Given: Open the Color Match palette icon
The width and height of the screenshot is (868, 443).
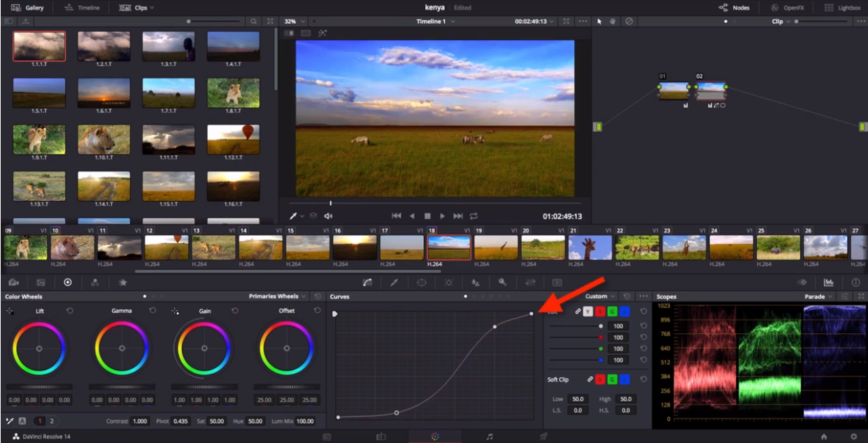Looking at the screenshot, I should coord(41,282).
